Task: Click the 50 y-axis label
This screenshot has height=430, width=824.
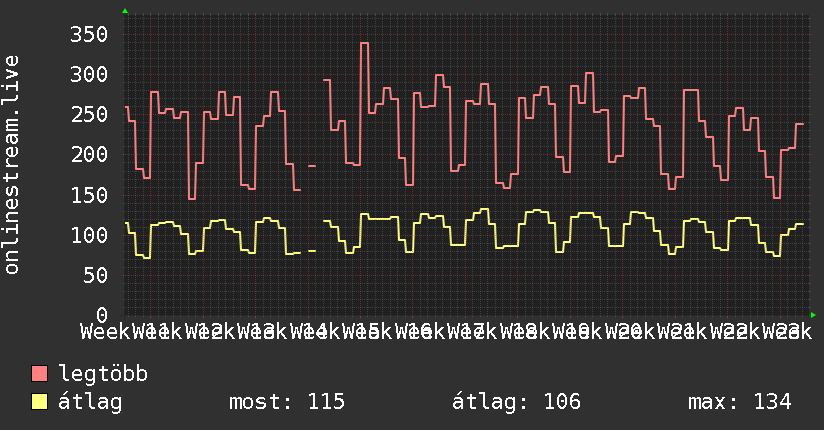Action: 95,275
